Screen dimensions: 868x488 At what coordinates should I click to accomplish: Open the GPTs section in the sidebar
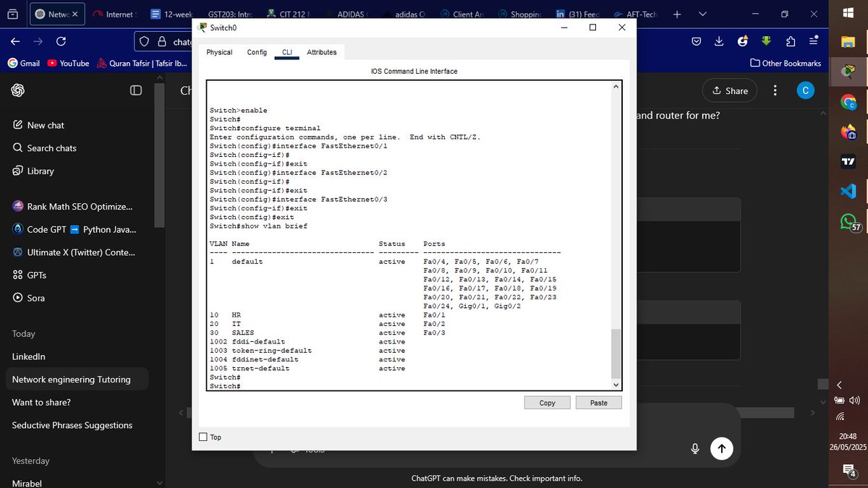pos(35,274)
